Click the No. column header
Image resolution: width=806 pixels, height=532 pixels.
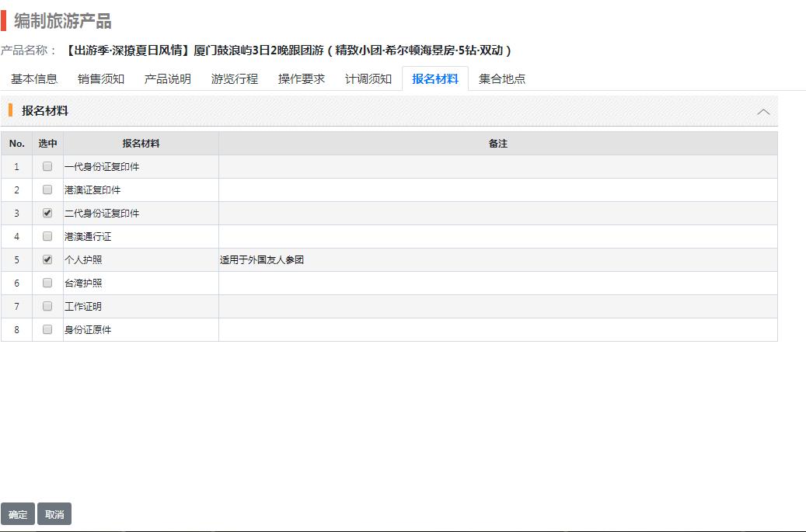[17, 144]
